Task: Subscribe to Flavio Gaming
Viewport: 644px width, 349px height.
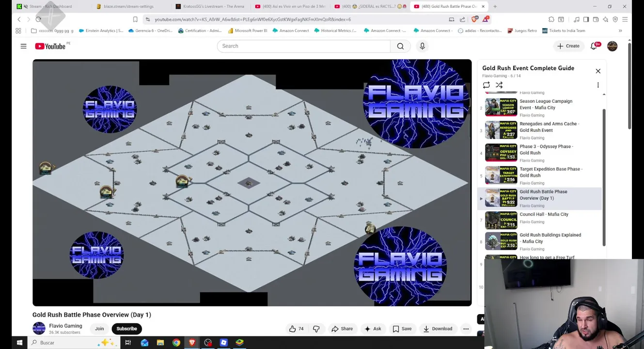Action: (126, 329)
